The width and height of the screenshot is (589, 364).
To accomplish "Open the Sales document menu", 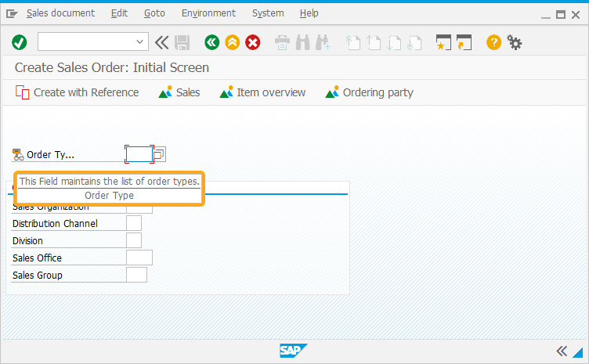I will pos(60,13).
